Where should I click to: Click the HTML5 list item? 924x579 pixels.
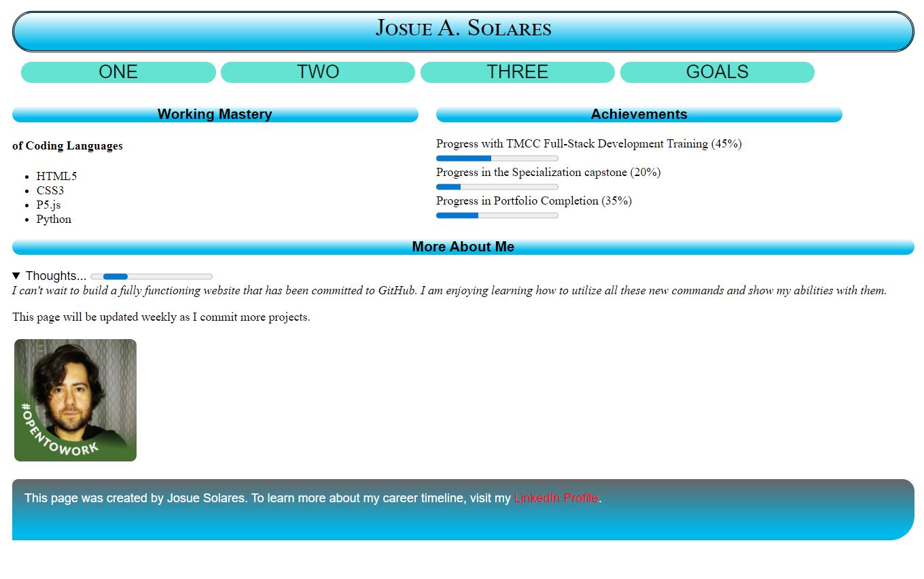tap(56, 176)
